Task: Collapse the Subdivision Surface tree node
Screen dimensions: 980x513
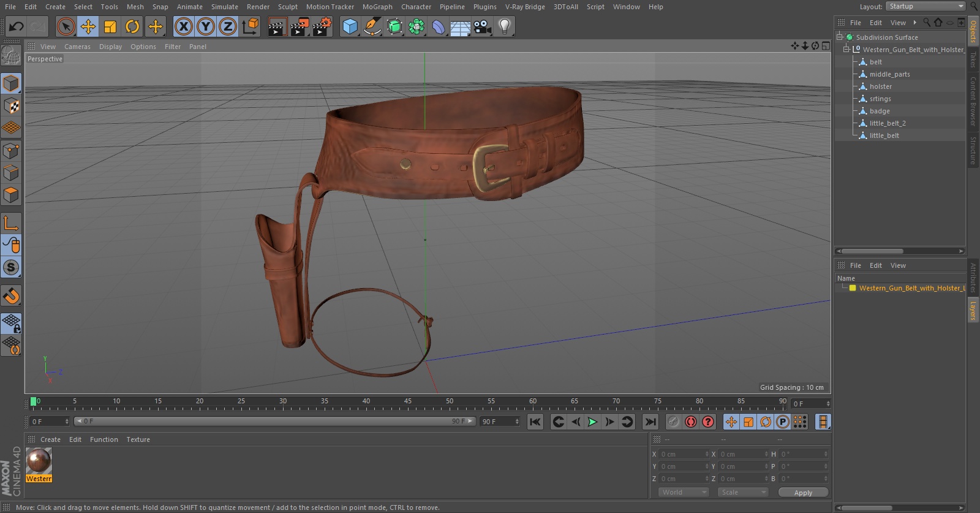Action: tap(840, 37)
